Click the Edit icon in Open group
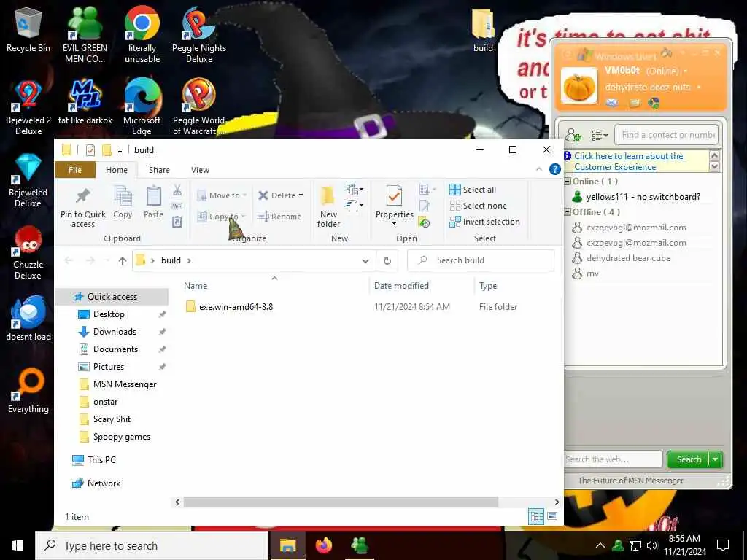The image size is (747, 560). (x=424, y=206)
